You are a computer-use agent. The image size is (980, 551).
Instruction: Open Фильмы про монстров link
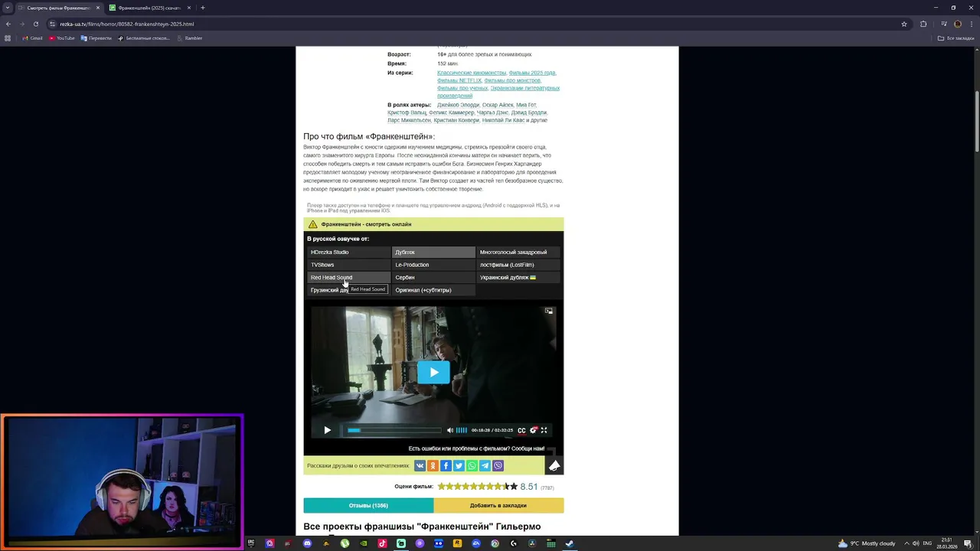coord(512,80)
